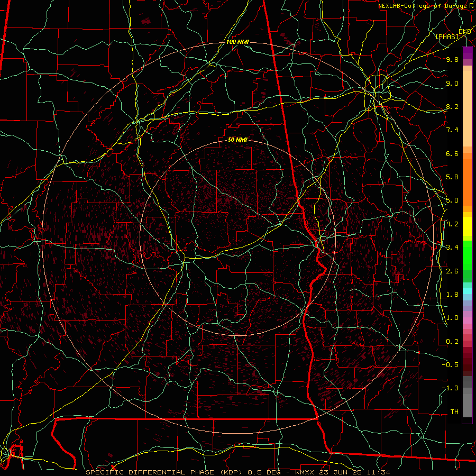Click the cyan color bar segment
476x476 pixels.
467,291
